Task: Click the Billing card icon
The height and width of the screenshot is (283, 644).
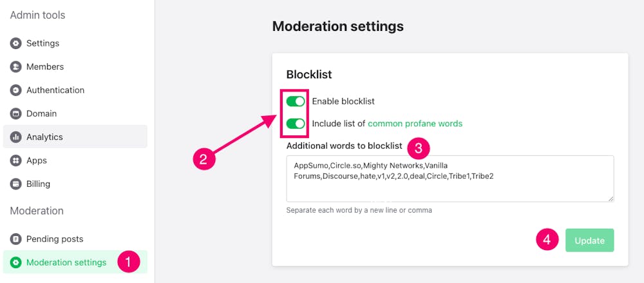Action: coord(15,184)
